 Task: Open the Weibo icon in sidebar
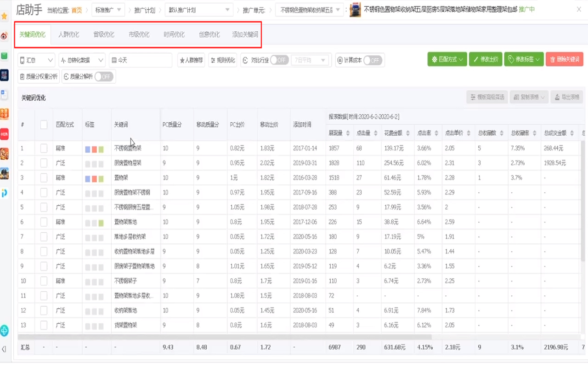[4, 36]
